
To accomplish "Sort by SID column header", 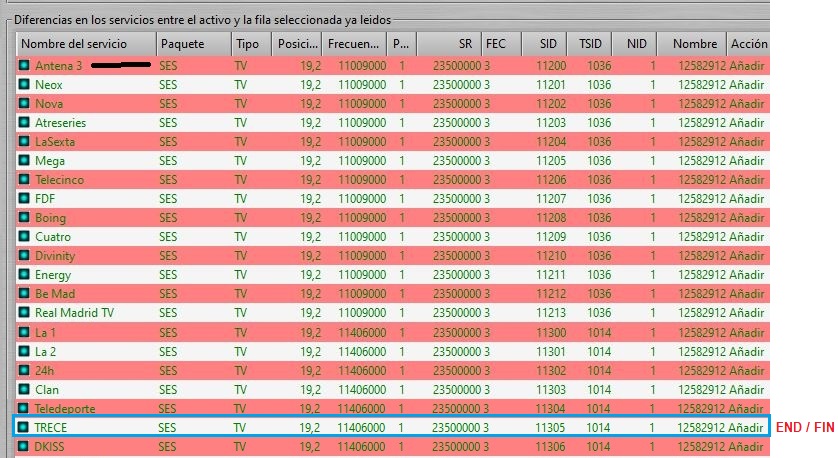I will tap(544, 44).
